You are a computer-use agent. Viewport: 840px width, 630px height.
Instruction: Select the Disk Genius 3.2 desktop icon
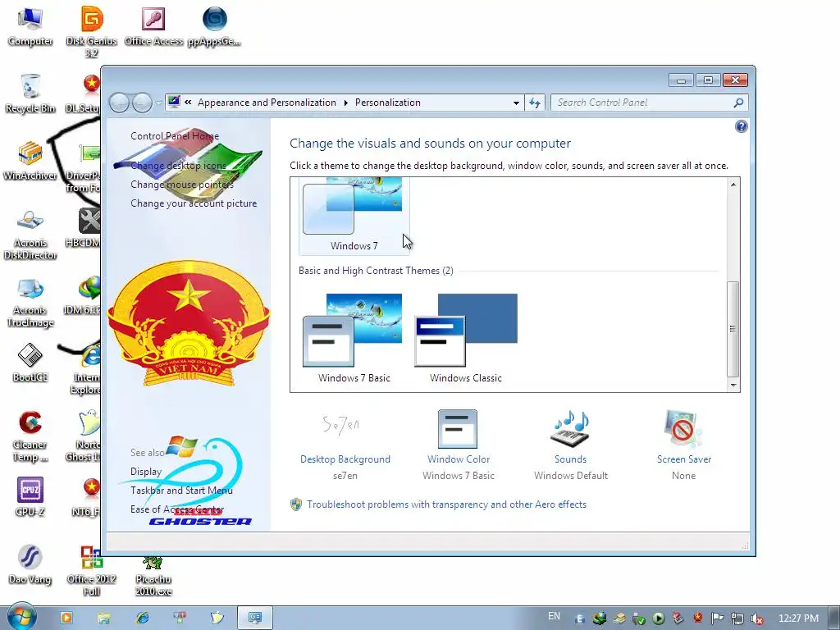92,31
